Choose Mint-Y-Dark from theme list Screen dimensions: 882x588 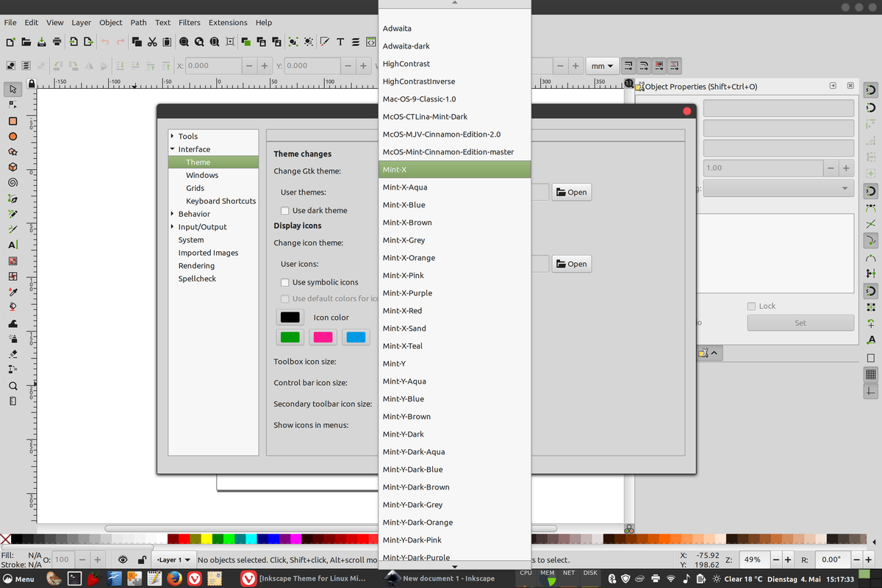point(454,434)
